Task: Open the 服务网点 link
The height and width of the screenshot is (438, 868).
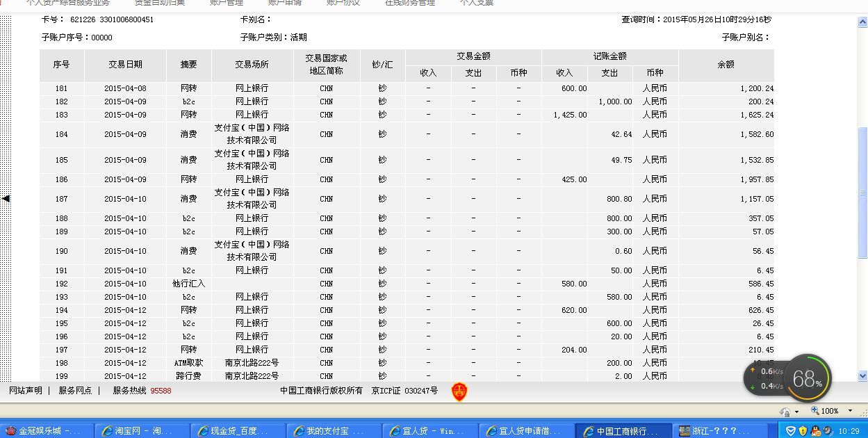Action: (75, 391)
